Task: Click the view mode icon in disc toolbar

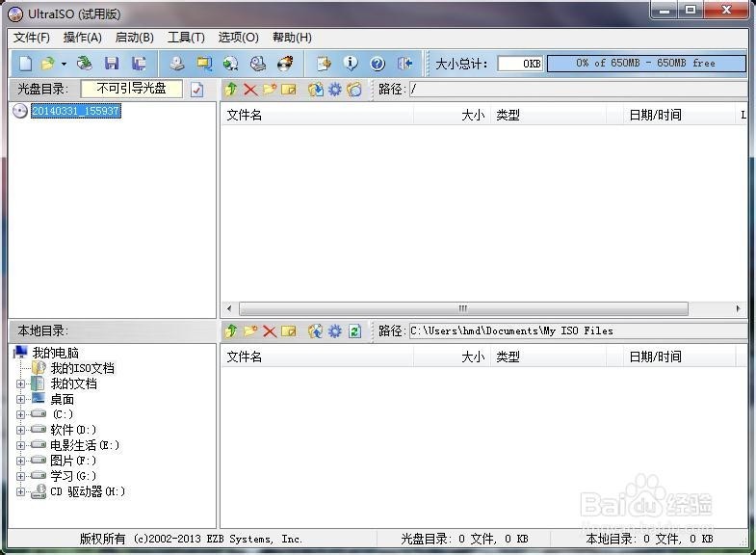Action: click(353, 90)
